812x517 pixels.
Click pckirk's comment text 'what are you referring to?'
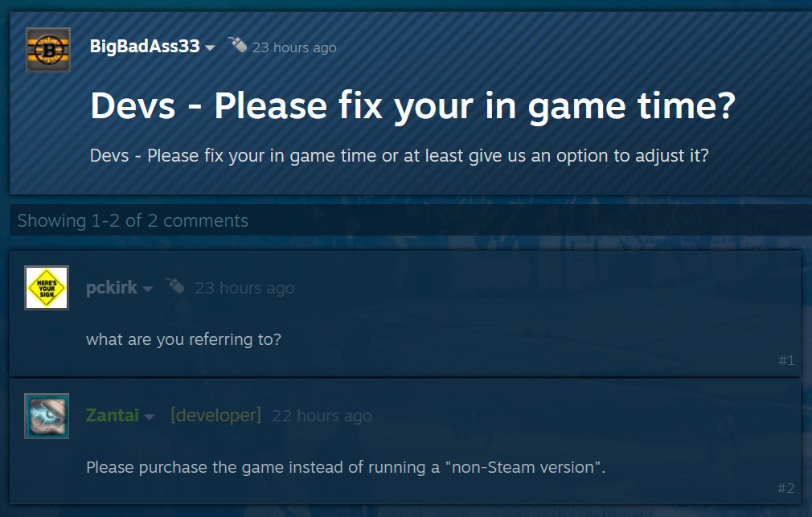click(183, 339)
